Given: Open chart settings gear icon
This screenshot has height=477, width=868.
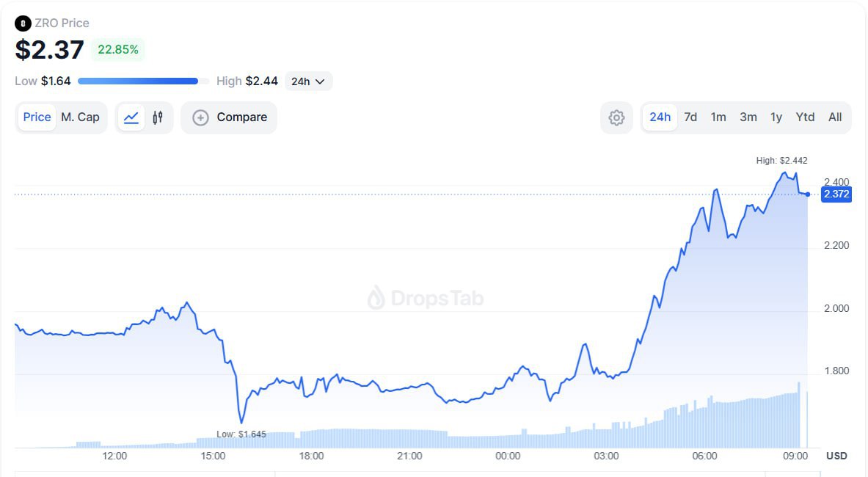Looking at the screenshot, I should tap(616, 117).
